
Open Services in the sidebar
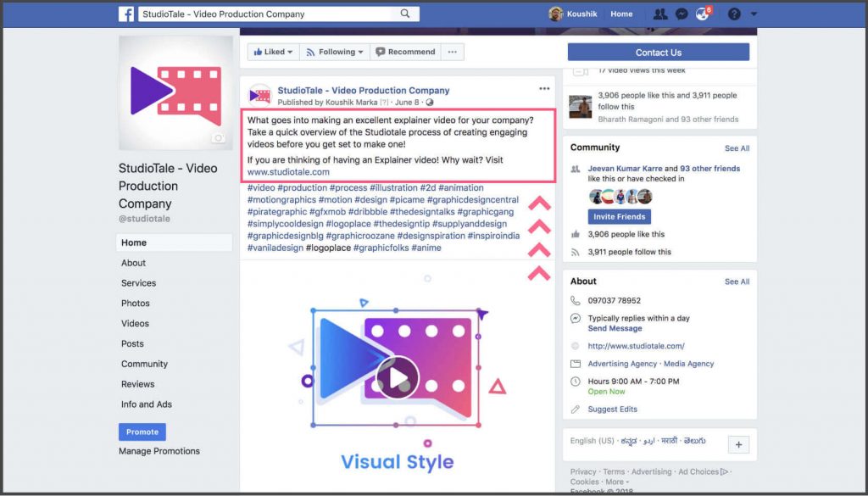click(x=138, y=283)
